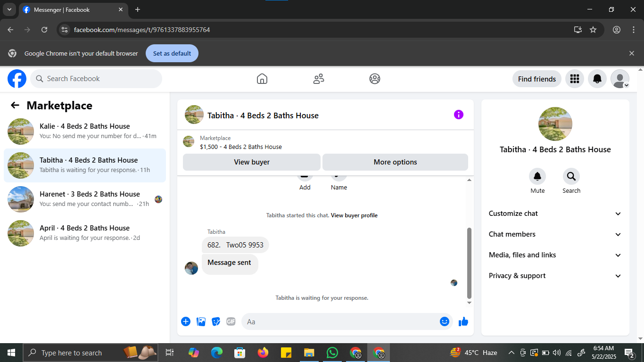644x362 pixels.
Task: Expand Media, files and links
Action: click(555, 255)
